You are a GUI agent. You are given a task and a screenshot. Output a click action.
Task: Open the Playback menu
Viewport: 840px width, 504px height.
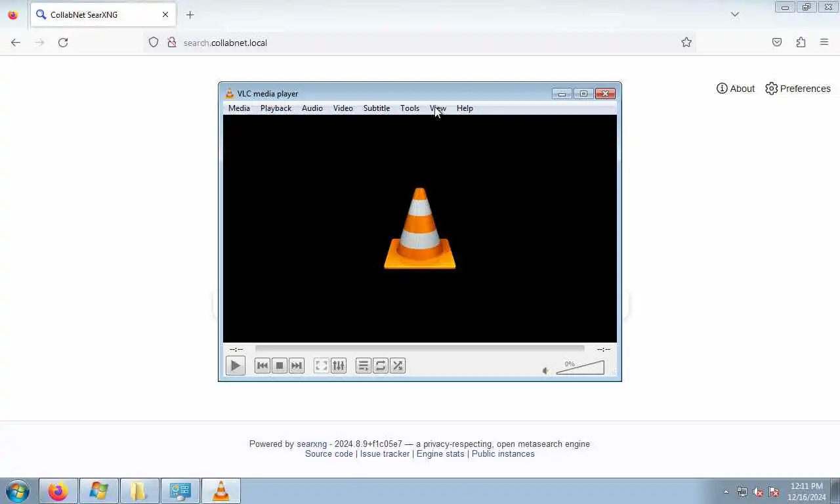click(x=276, y=108)
